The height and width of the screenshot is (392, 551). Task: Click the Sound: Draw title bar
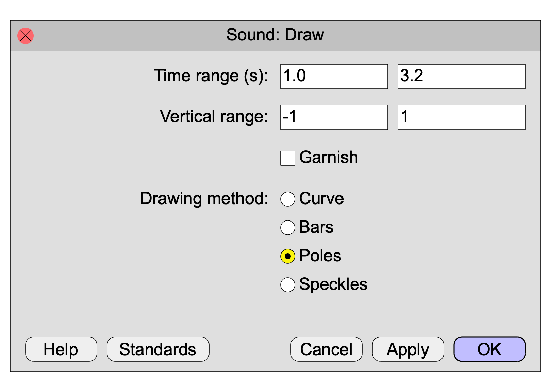[x=275, y=36]
